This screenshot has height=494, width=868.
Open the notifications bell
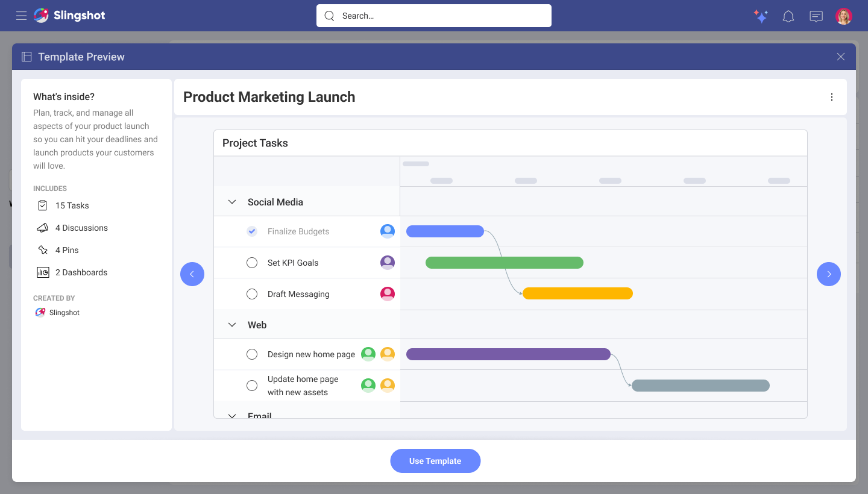pos(788,16)
